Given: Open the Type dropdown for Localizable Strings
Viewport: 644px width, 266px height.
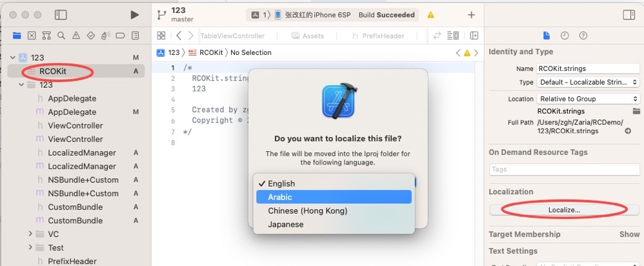Looking at the screenshot, I should (588, 82).
